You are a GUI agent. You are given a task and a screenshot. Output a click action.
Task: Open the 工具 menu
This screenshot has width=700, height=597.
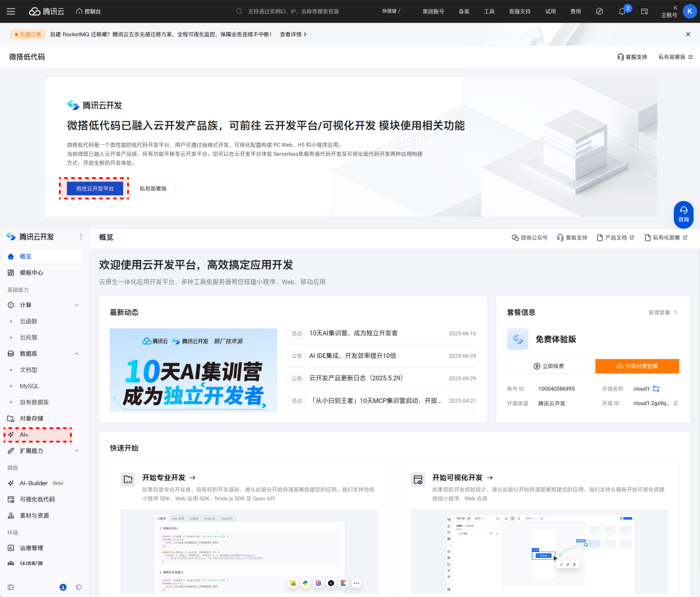point(489,11)
